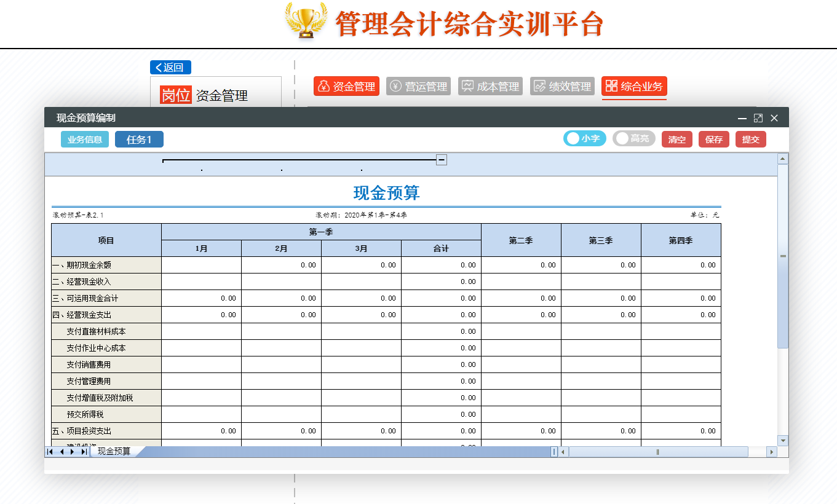
Task: Open the 营运管理 module tab
Action: (418, 87)
